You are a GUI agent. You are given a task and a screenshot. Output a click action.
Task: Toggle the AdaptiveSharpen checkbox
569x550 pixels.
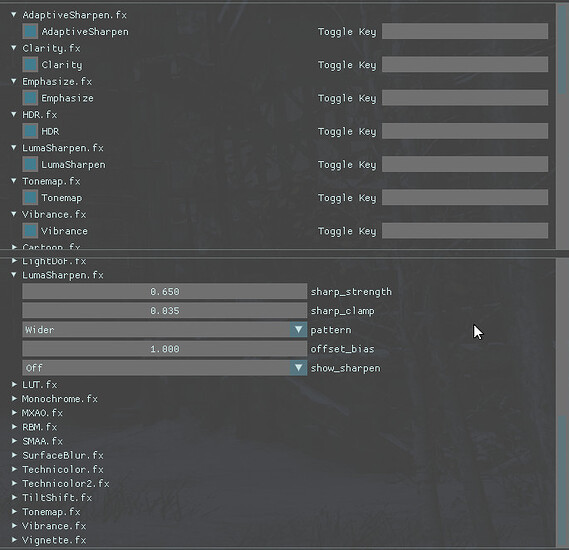tap(30, 32)
